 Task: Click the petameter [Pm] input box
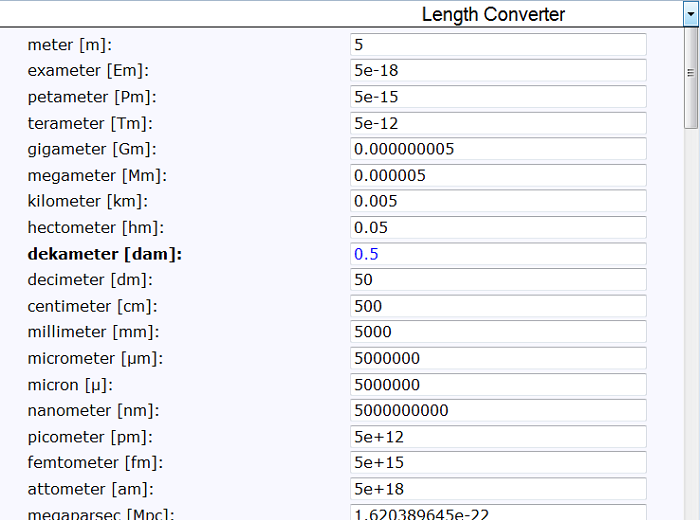(498, 97)
